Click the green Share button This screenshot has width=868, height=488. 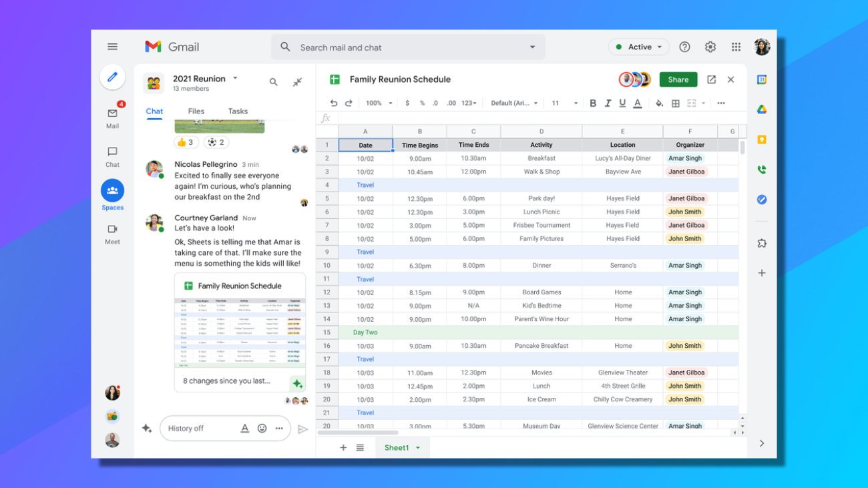(x=678, y=79)
